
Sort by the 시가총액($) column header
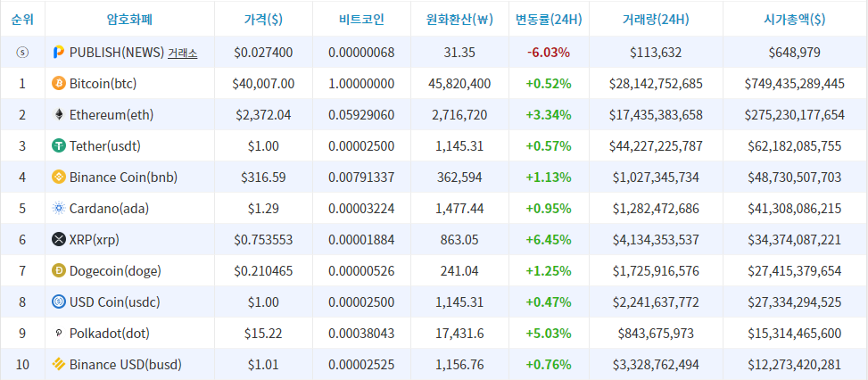[x=794, y=20]
